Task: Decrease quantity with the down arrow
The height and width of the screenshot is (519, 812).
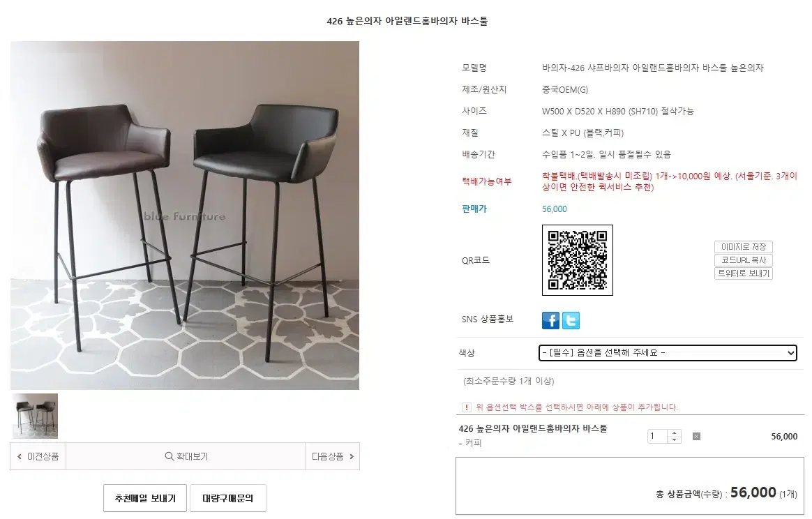Action: pyautogui.click(x=674, y=439)
